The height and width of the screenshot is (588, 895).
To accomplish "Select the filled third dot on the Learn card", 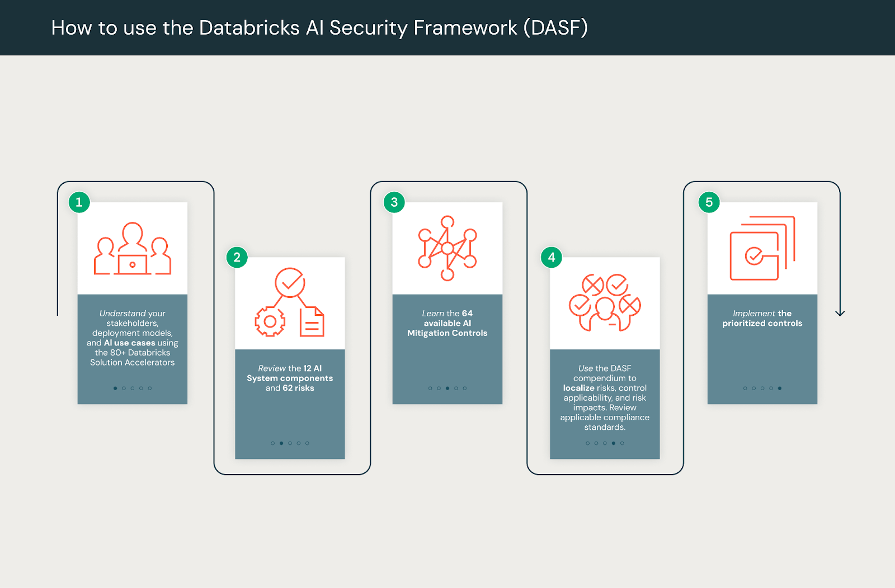I will click(447, 388).
